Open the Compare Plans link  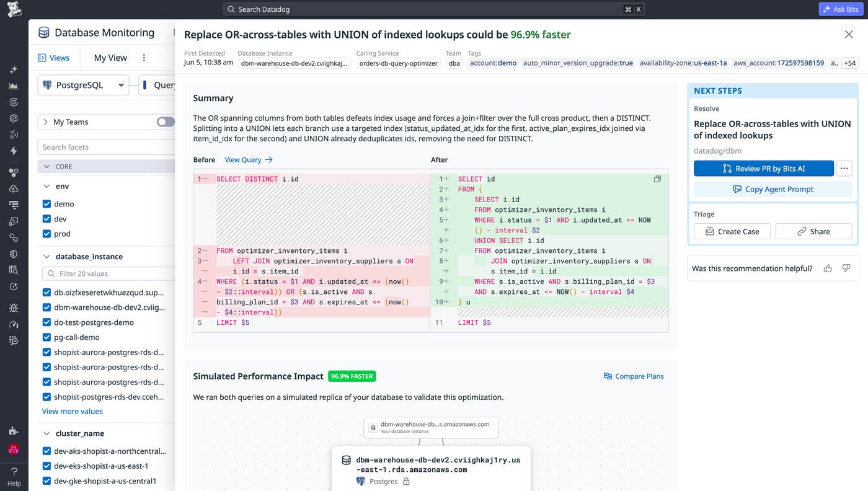(x=634, y=376)
